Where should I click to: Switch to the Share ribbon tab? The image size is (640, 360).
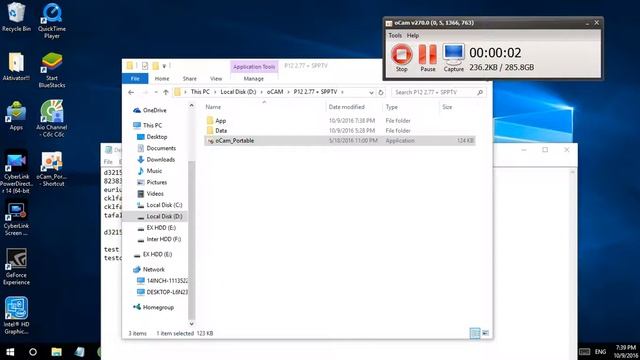(x=189, y=78)
